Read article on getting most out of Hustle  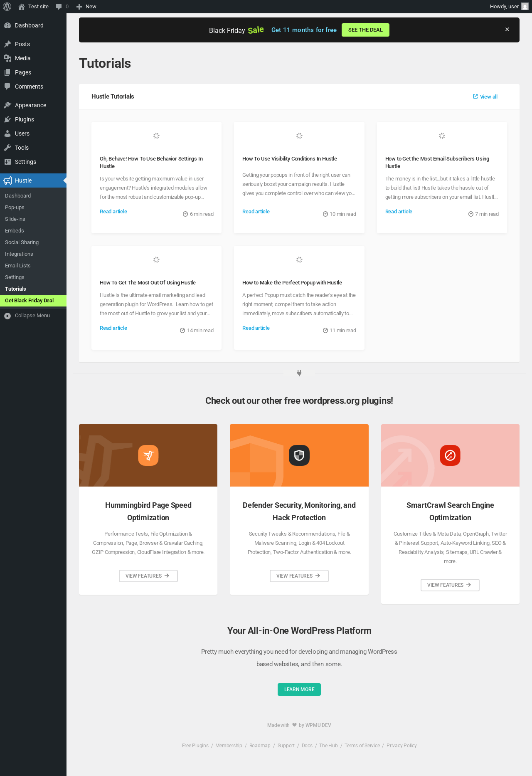pyautogui.click(x=113, y=328)
